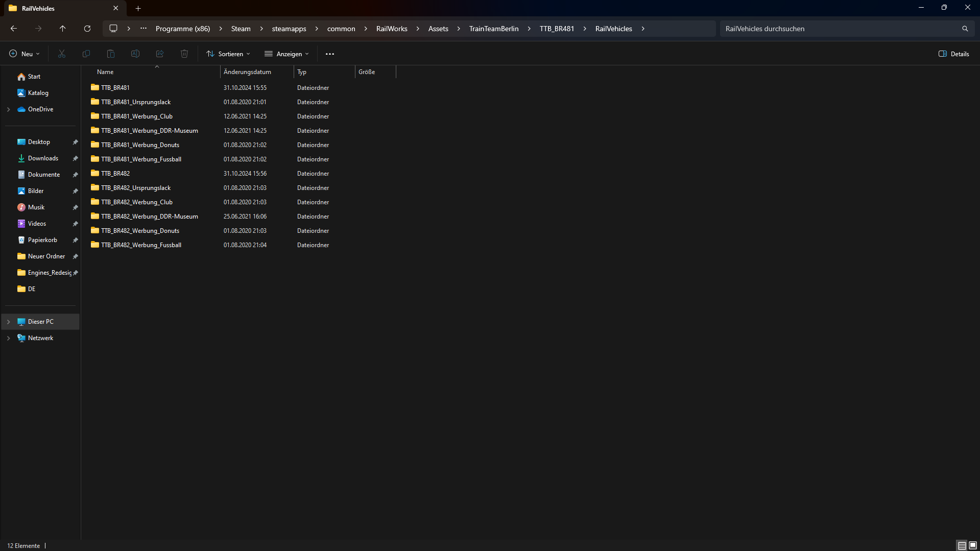
Task: Open a new Explorer tab
Action: [x=138, y=8]
